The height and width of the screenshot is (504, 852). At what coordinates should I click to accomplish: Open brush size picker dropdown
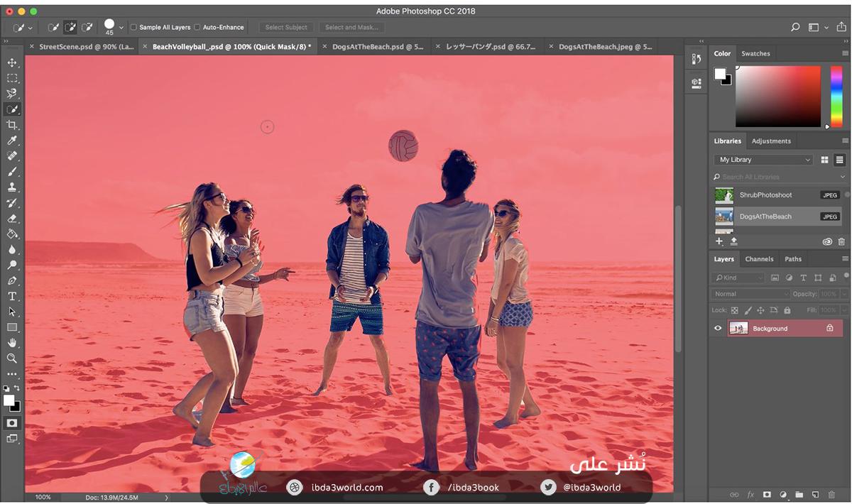[121, 27]
